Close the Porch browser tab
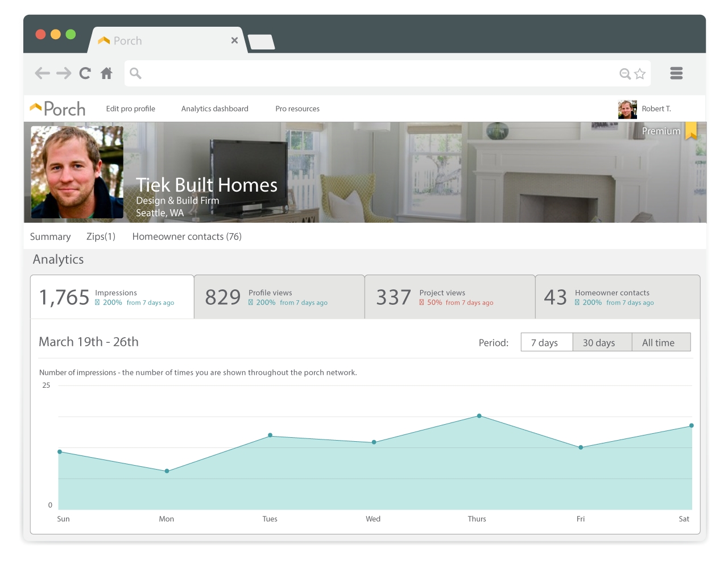 coord(234,40)
